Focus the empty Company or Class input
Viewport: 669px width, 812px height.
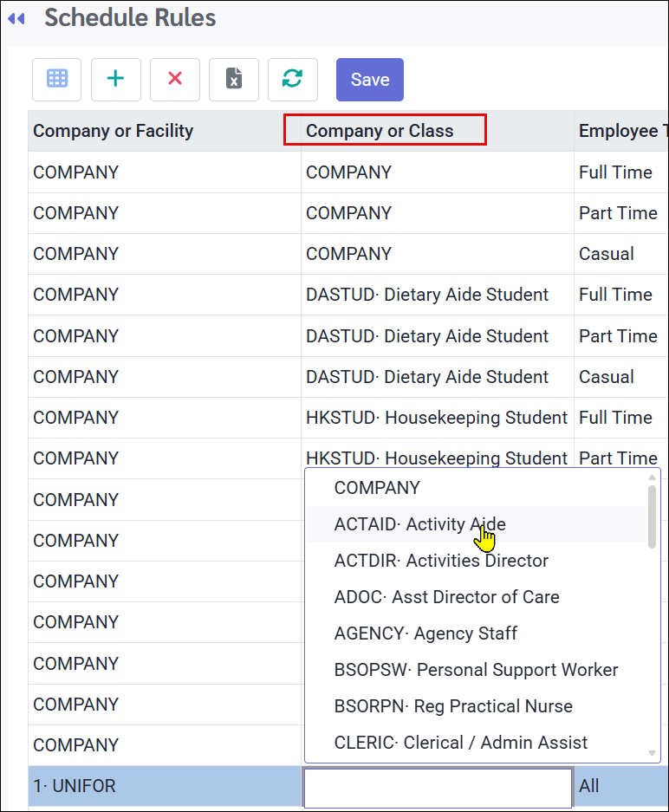pyautogui.click(x=438, y=787)
